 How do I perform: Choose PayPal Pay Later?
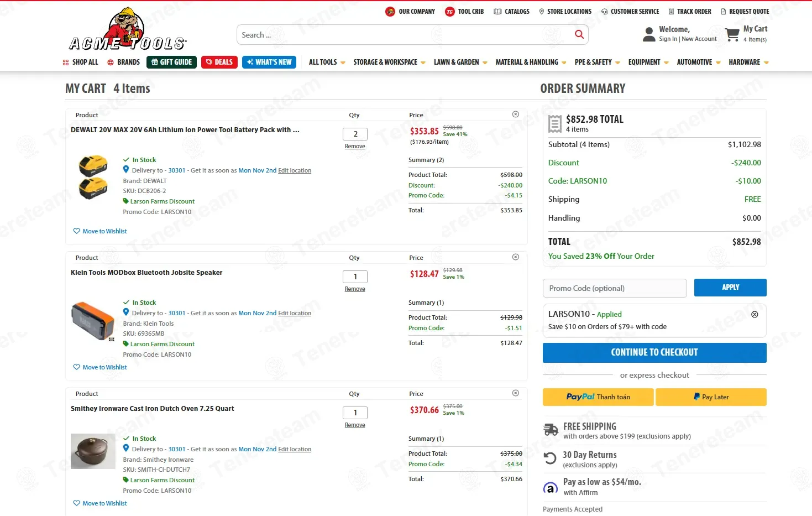pos(711,397)
